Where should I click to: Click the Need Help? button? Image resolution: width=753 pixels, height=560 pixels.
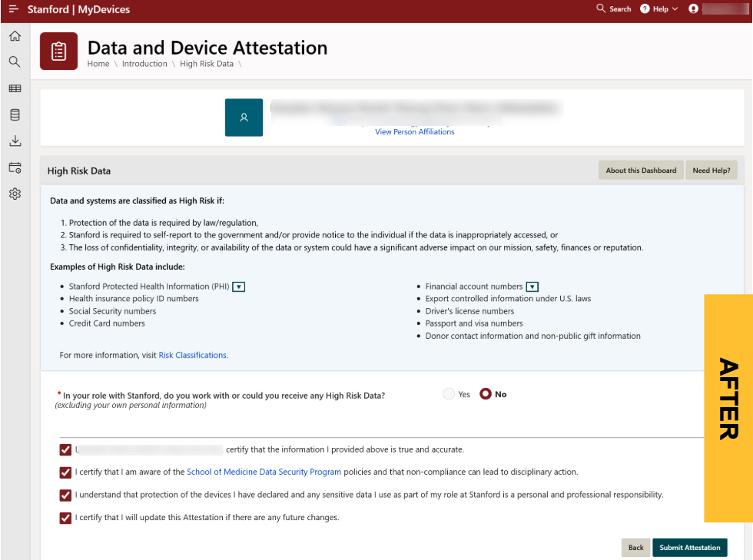pyautogui.click(x=712, y=171)
